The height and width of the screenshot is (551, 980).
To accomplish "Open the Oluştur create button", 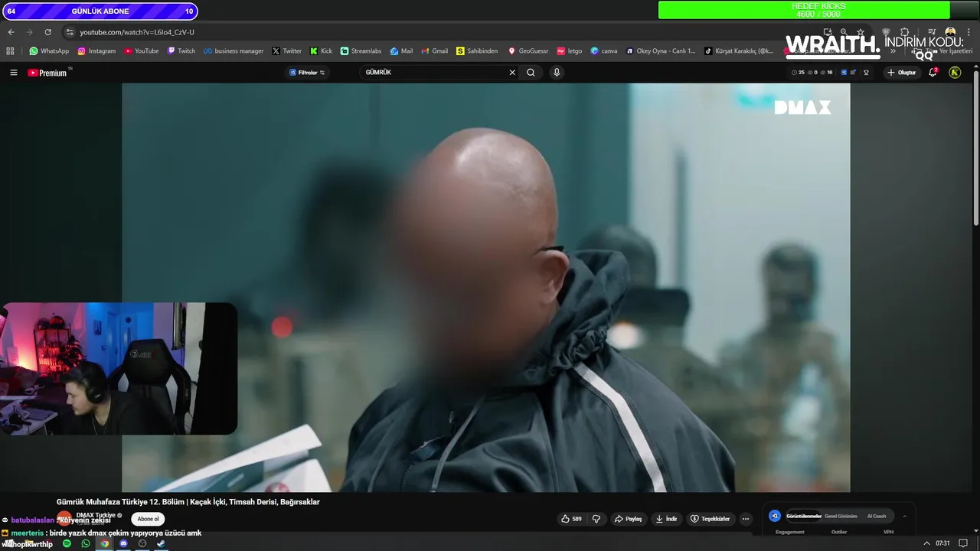I will pos(902,73).
